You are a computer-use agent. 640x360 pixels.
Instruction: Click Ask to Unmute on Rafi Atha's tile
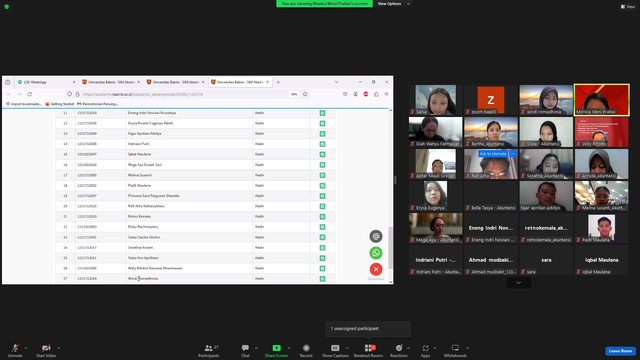click(493, 154)
